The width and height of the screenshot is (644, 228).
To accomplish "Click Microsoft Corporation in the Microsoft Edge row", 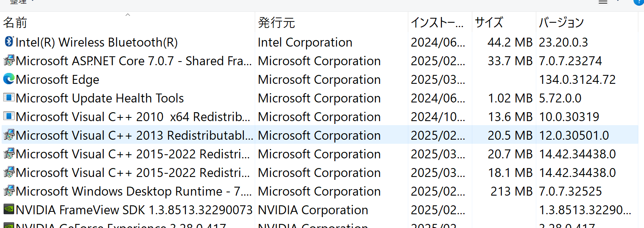I will coord(319,80).
